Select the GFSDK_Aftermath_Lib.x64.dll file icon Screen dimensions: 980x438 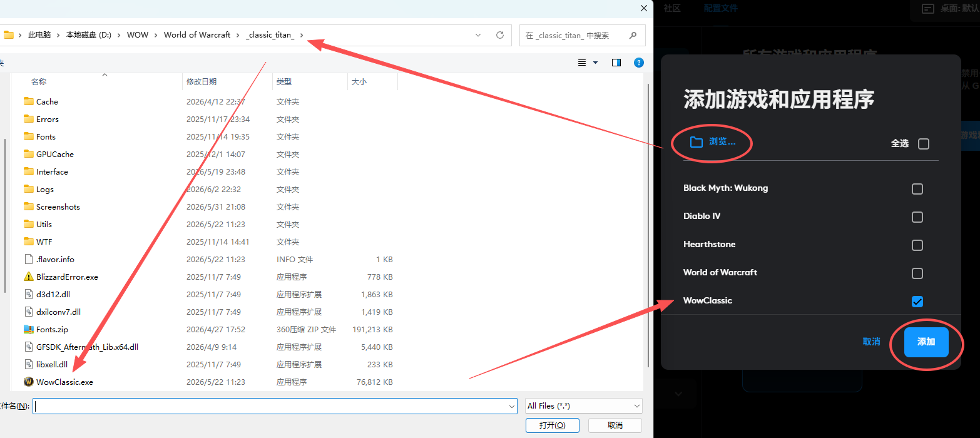pyautogui.click(x=28, y=347)
